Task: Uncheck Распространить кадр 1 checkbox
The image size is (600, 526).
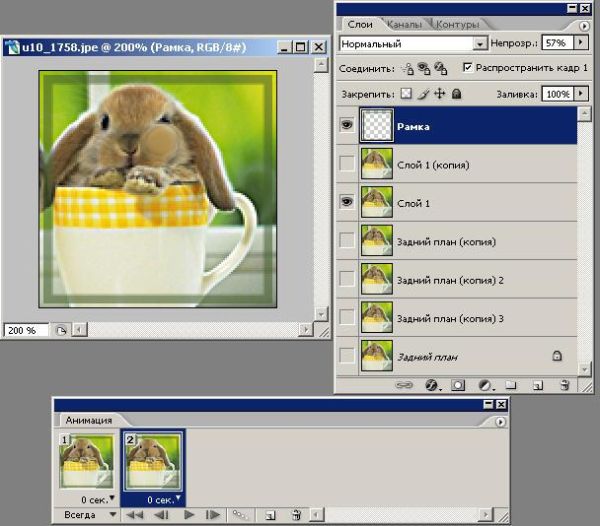Action: pos(467,67)
